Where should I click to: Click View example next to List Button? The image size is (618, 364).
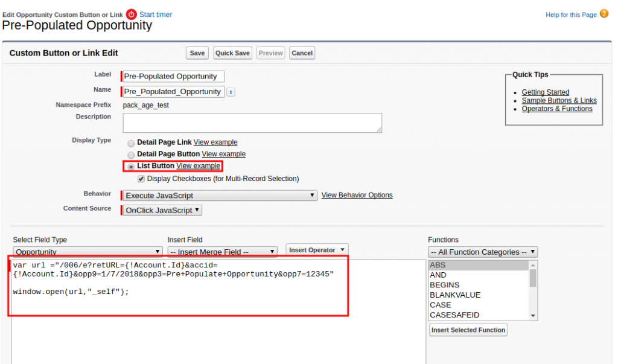[x=198, y=166]
